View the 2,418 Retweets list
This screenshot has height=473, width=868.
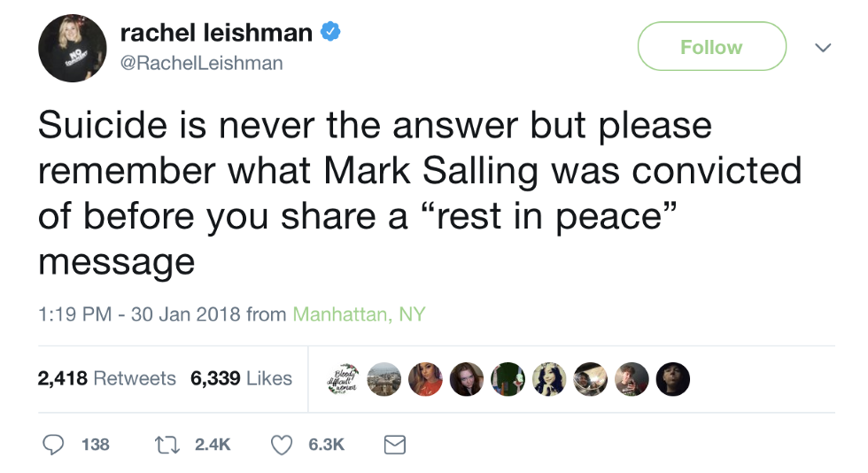pos(106,378)
